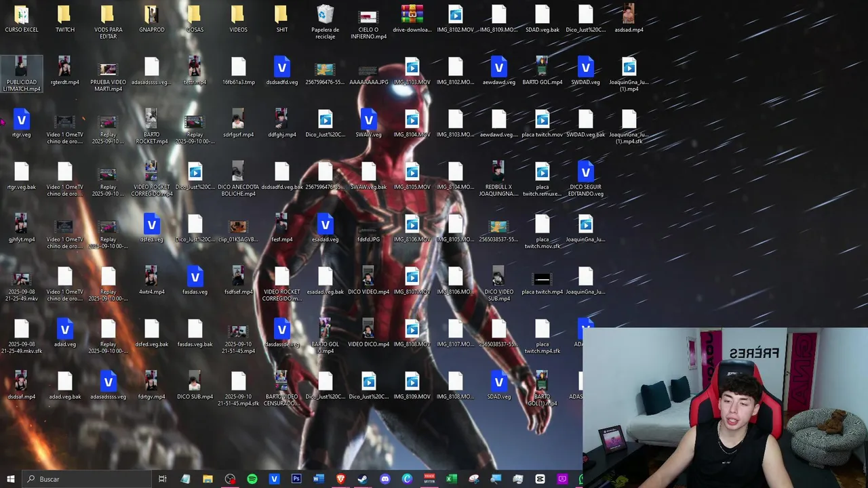Select the VODS PARA EDITAR folder
The image size is (868, 488).
tap(108, 22)
